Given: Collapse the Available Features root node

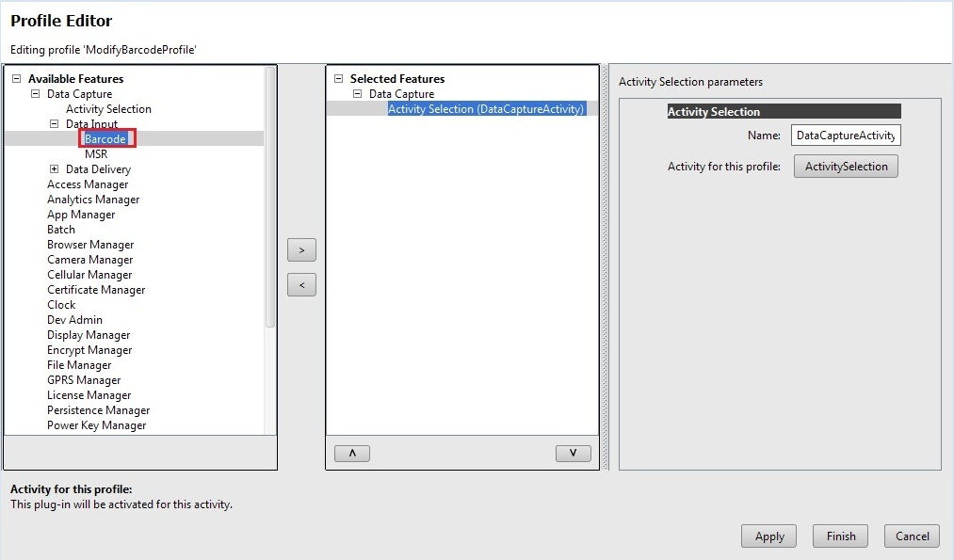Looking at the screenshot, I should pyautogui.click(x=16, y=79).
